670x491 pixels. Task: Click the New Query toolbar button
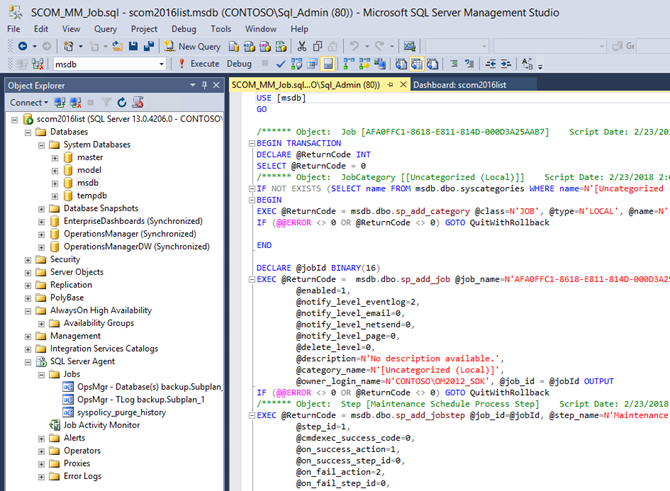coord(194,47)
